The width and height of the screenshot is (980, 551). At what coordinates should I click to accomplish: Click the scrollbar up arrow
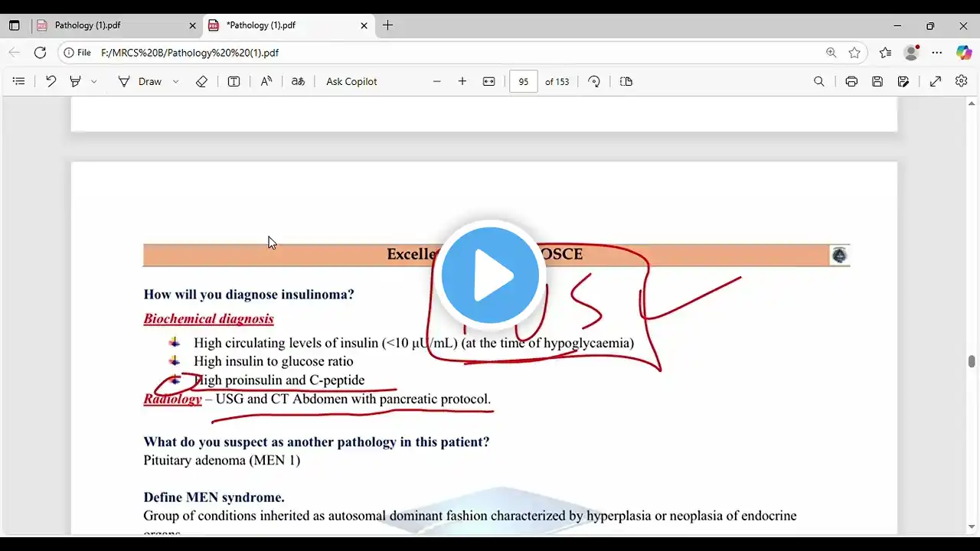(x=972, y=103)
